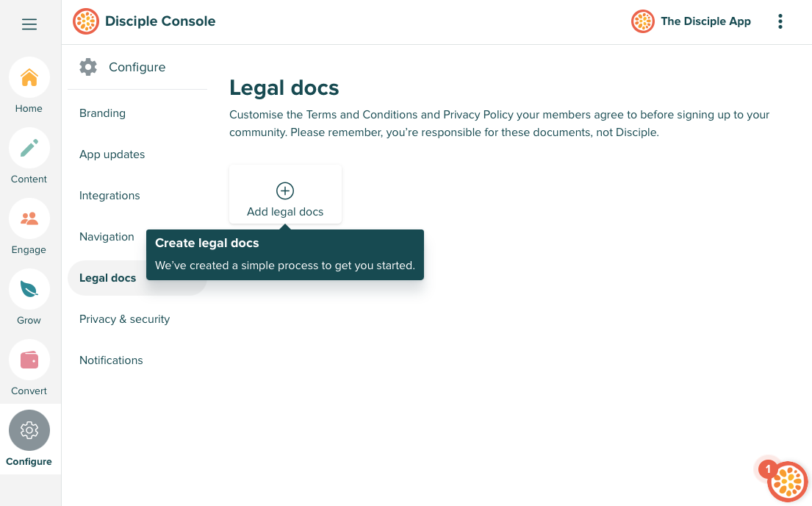Open the chat widget with notification badge
Image resolution: width=812 pixels, height=506 pixels.
(x=787, y=482)
